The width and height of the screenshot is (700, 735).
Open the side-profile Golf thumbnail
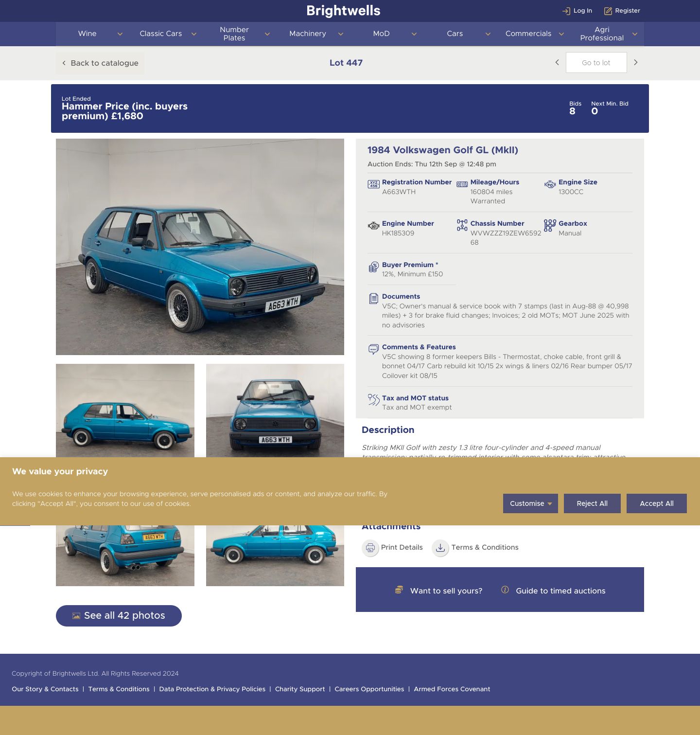[x=125, y=411]
